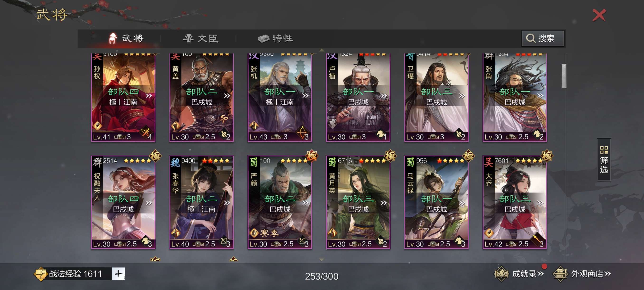
Task: Click the 搜索 search button
Action: pos(543,38)
